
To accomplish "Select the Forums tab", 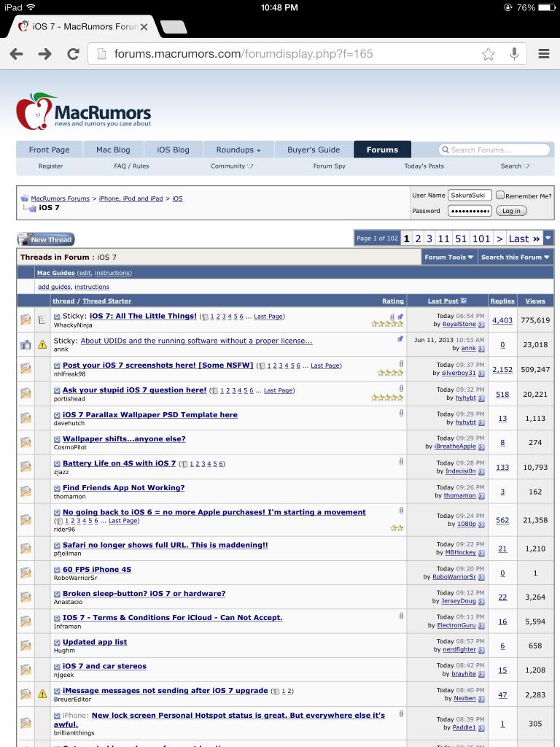I will (x=382, y=150).
